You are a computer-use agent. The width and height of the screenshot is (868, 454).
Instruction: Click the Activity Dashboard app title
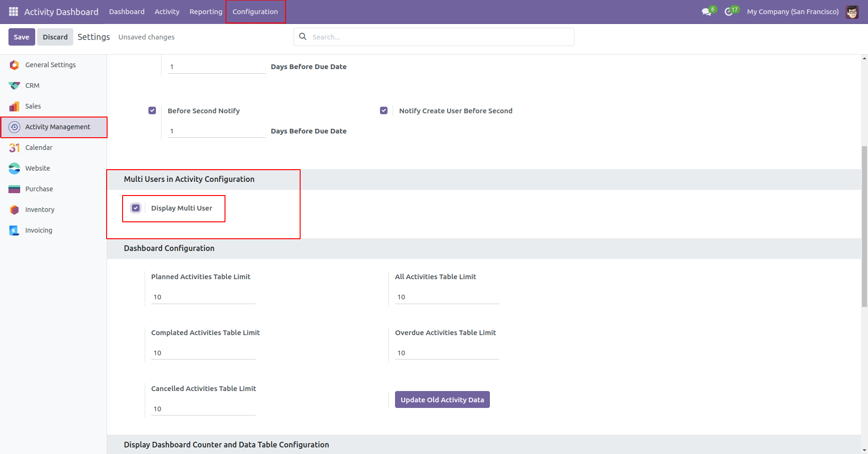tap(62, 12)
